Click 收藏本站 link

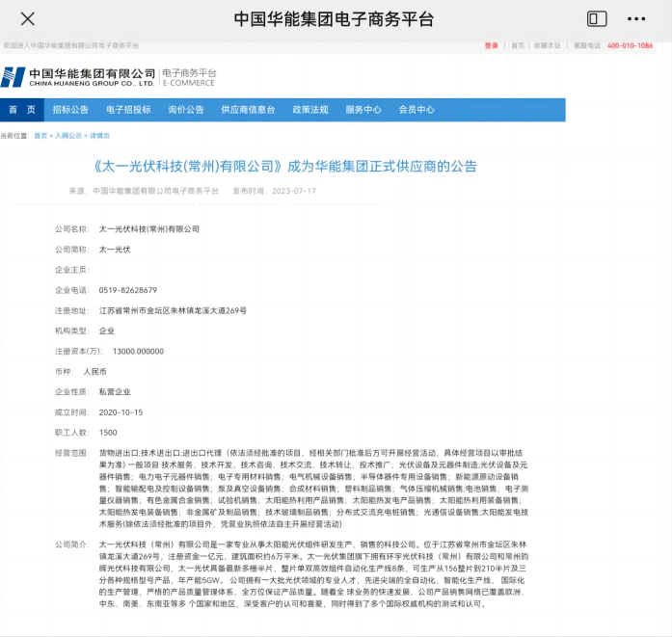pos(548,45)
